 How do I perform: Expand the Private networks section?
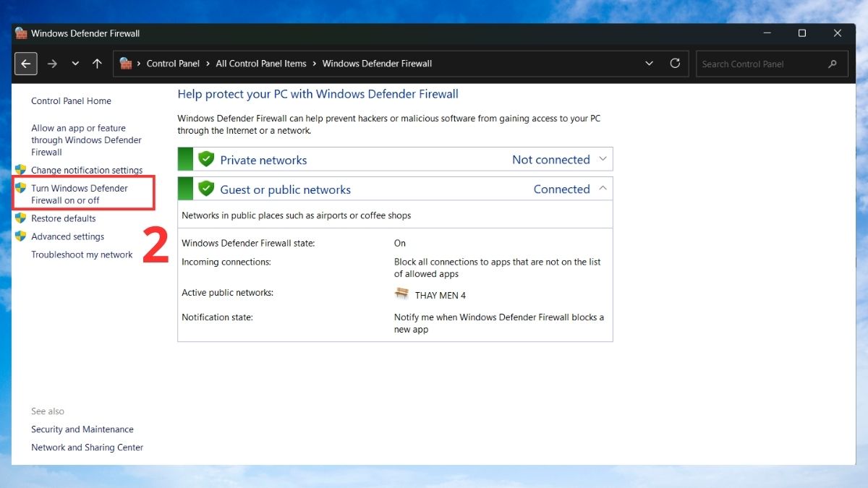click(x=603, y=159)
